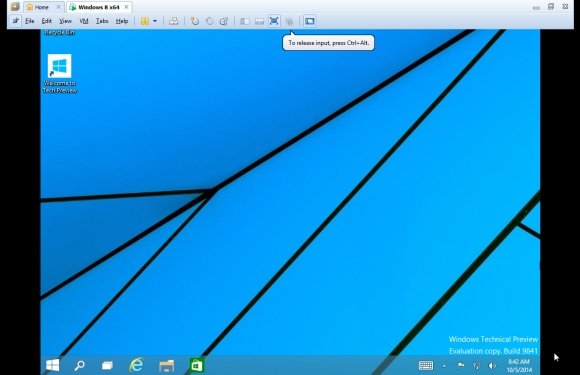Show hidden tray icons arrow

[444, 366]
